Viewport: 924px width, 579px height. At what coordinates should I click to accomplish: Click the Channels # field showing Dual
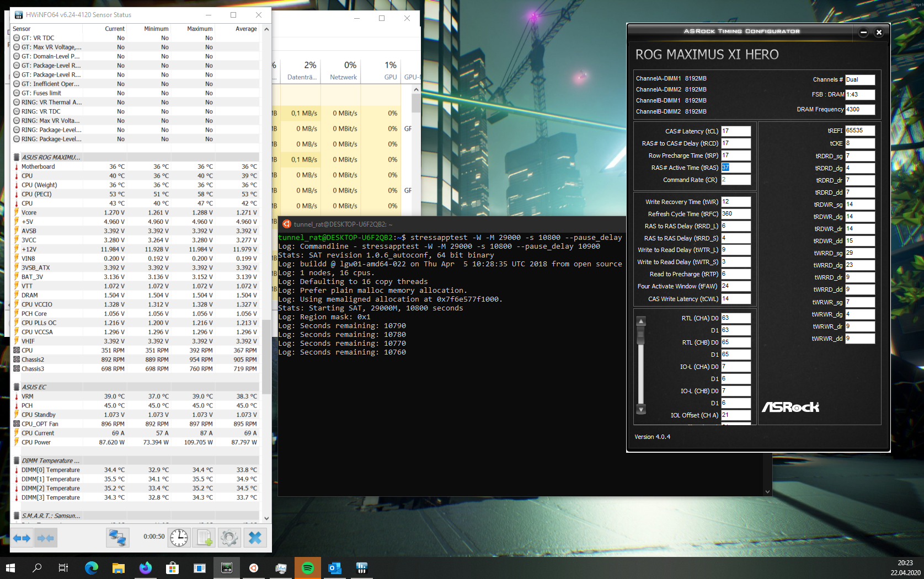click(x=860, y=79)
